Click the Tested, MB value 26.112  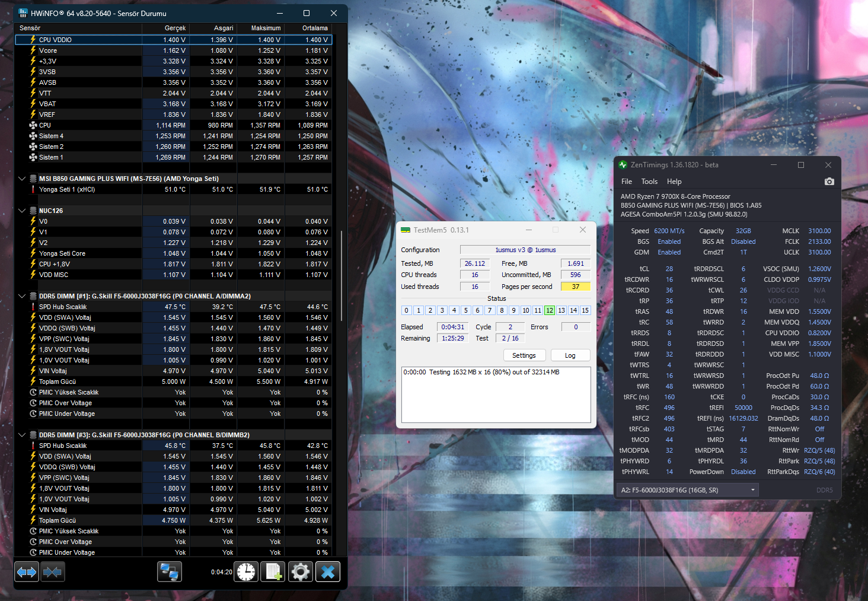[475, 263]
